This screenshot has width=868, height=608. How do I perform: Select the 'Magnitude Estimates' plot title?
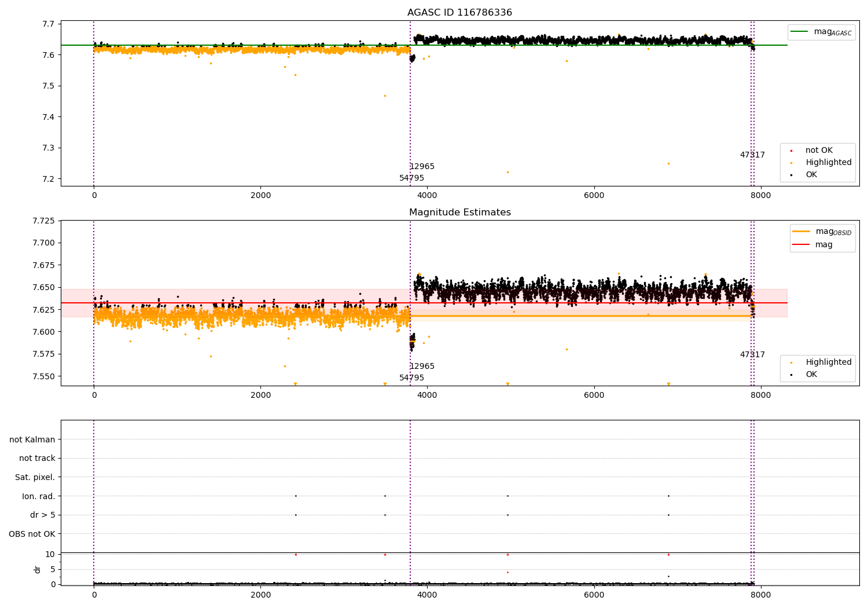[459, 213]
